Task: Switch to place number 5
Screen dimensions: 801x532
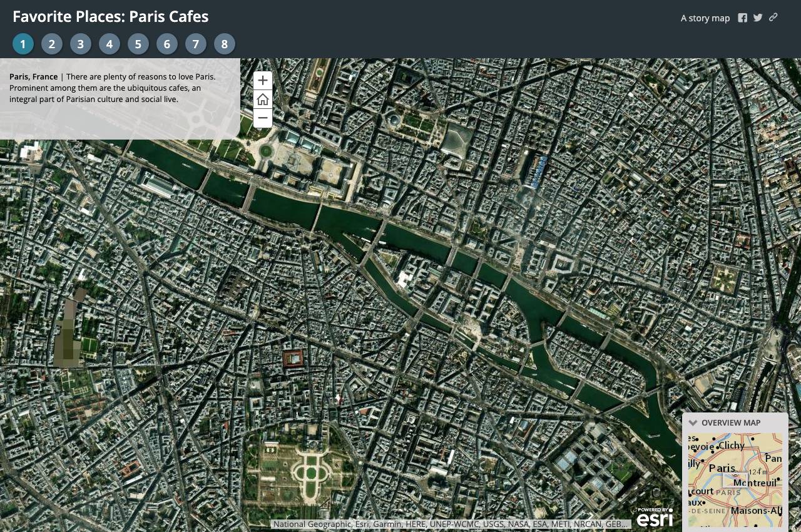Action: (138, 44)
